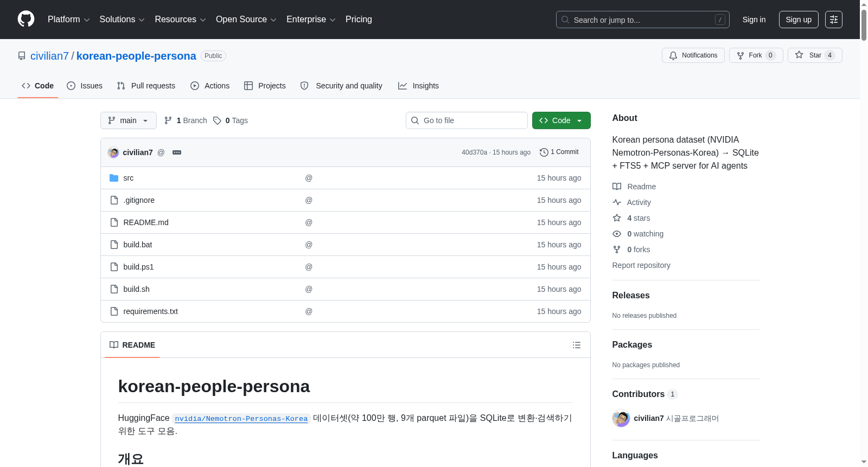Expand the Platform menu
The width and height of the screenshot is (868, 467).
coord(69,20)
